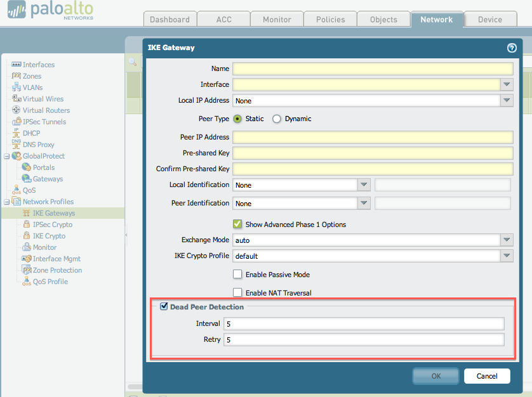Switch to the Policies tab
Image resolution: width=532 pixels, height=397 pixels.
[x=329, y=20]
